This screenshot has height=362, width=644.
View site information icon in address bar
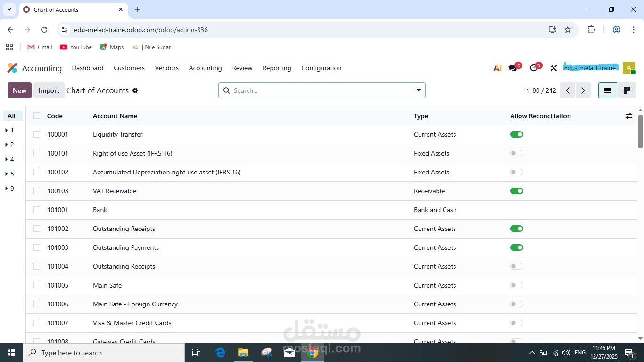(65, 30)
